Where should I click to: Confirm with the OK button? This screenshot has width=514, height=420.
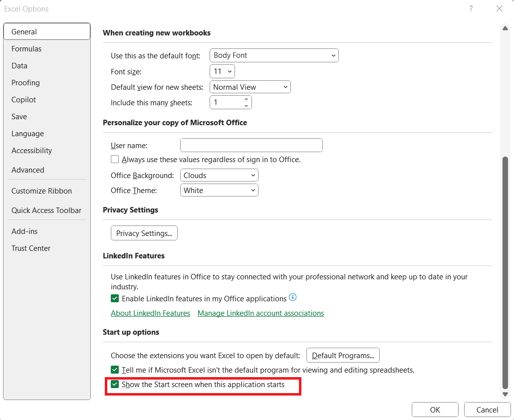pyautogui.click(x=435, y=410)
